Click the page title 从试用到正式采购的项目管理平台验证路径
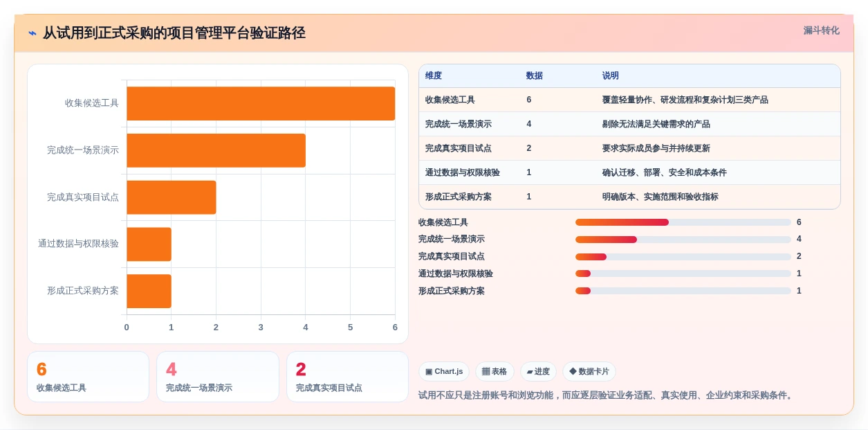Screen dimensions: 868x430 [174, 33]
